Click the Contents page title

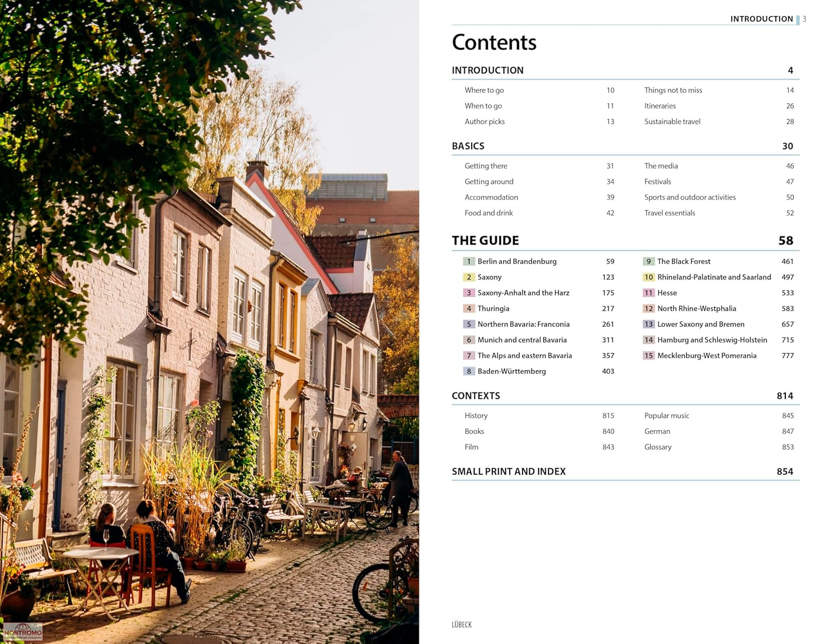tap(494, 43)
